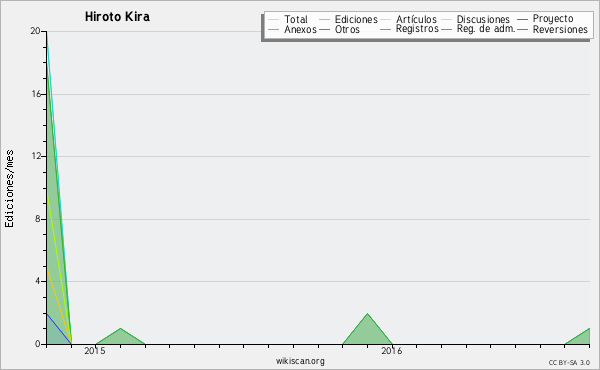This screenshot has width=600, height=370.
Task: Click the 2015 x-axis label
Action: tap(95, 350)
